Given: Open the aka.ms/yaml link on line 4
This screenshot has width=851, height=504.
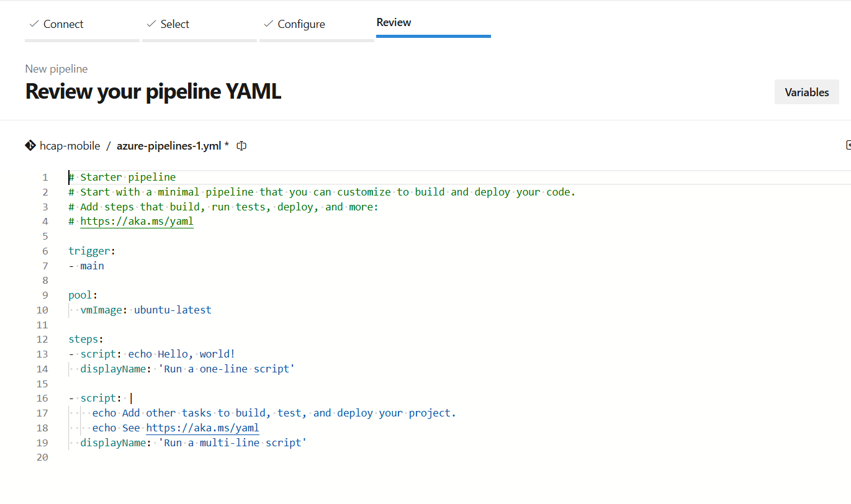Looking at the screenshot, I should pos(137,222).
